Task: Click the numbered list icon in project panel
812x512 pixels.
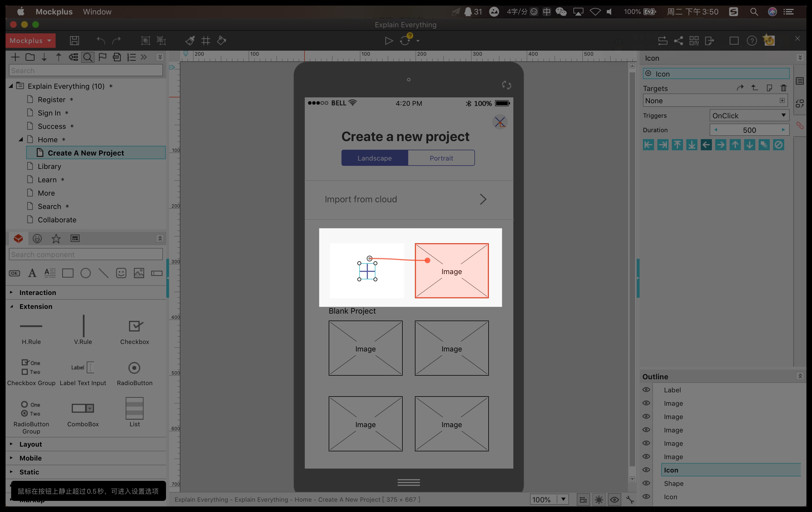Action: pos(131,57)
